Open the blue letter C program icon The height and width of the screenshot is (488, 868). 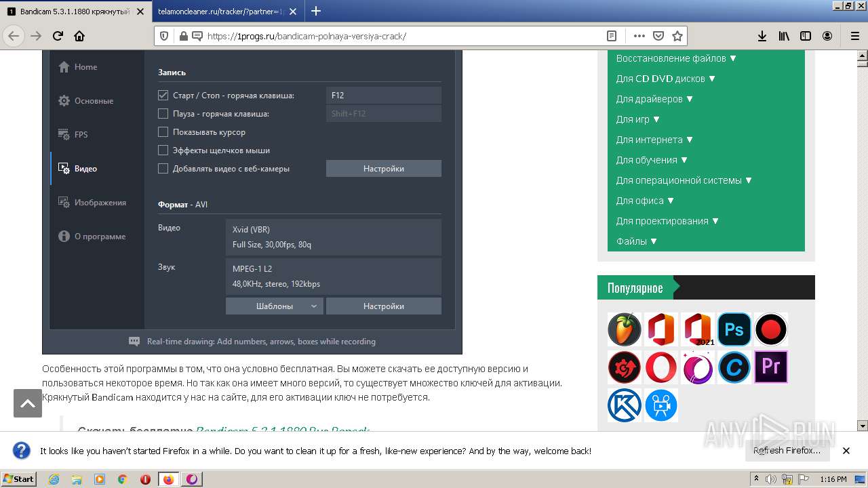click(x=734, y=367)
